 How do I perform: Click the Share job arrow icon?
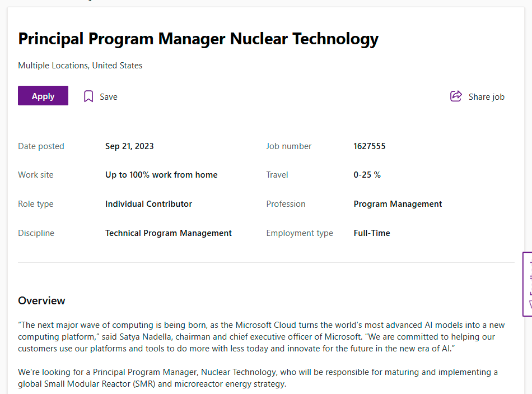pos(456,96)
